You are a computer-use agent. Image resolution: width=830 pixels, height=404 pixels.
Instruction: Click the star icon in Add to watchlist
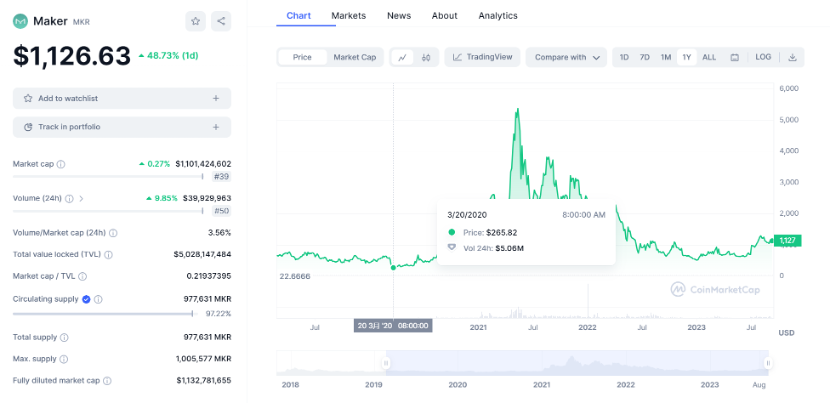tap(28, 98)
